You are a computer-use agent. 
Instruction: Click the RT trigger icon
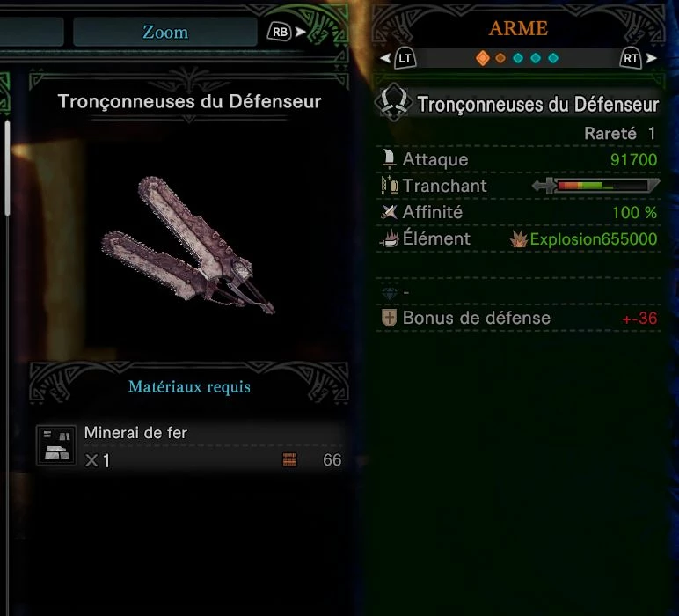click(x=631, y=58)
